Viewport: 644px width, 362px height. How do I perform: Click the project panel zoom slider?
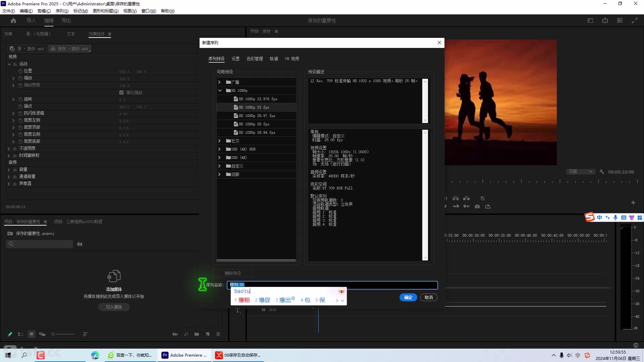click(63, 334)
